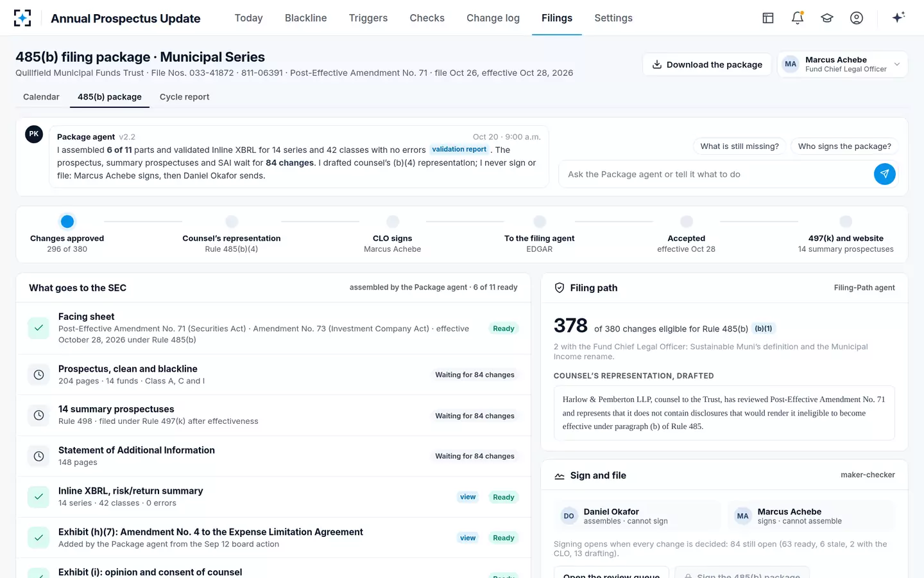Viewport: 924px width, 578px height.
Task: Click the clock icon for Statement of Additional Information
Action: pyautogui.click(x=38, y=456)
